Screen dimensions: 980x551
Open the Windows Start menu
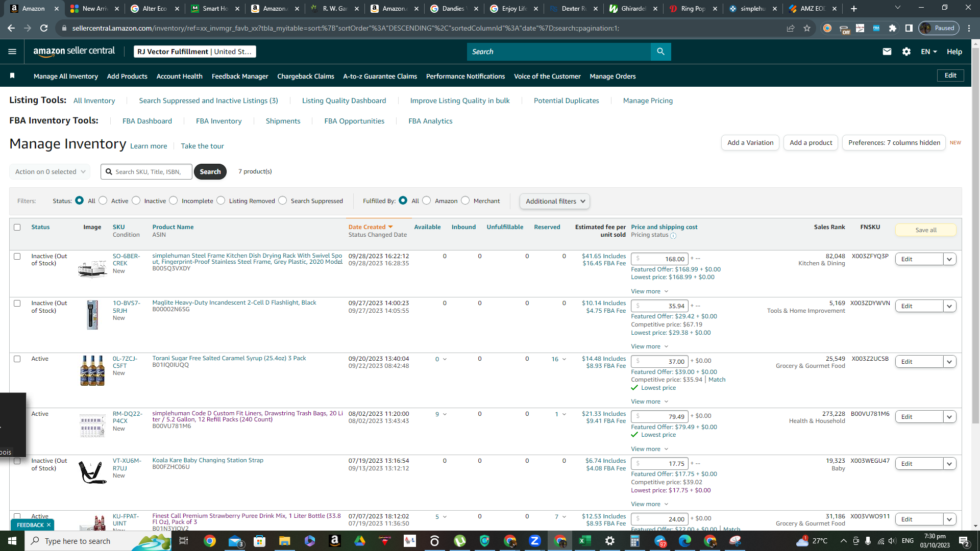tap(12, 541)
